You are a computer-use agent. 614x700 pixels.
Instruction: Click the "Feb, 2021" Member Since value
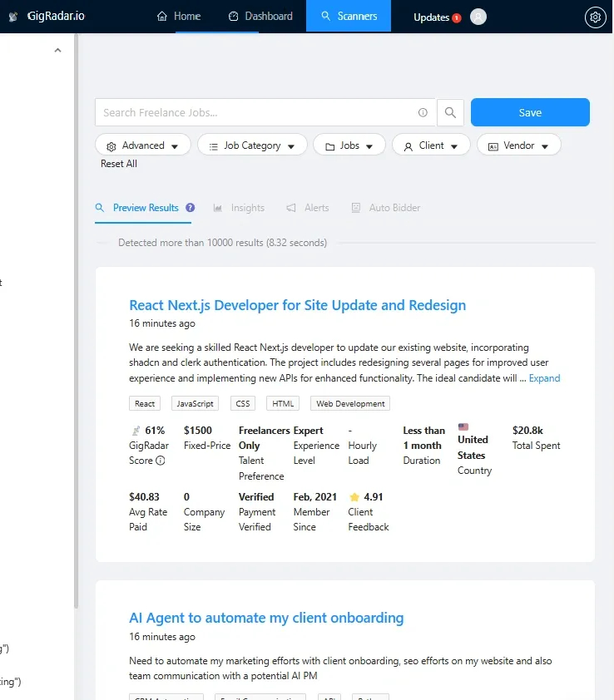coord(315,497)
